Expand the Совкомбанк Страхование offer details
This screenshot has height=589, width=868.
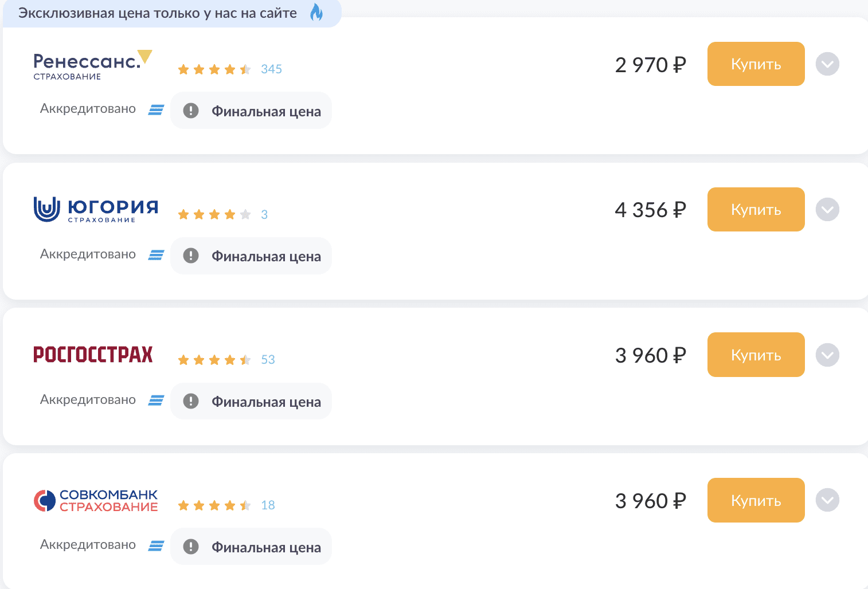point(827,500)
